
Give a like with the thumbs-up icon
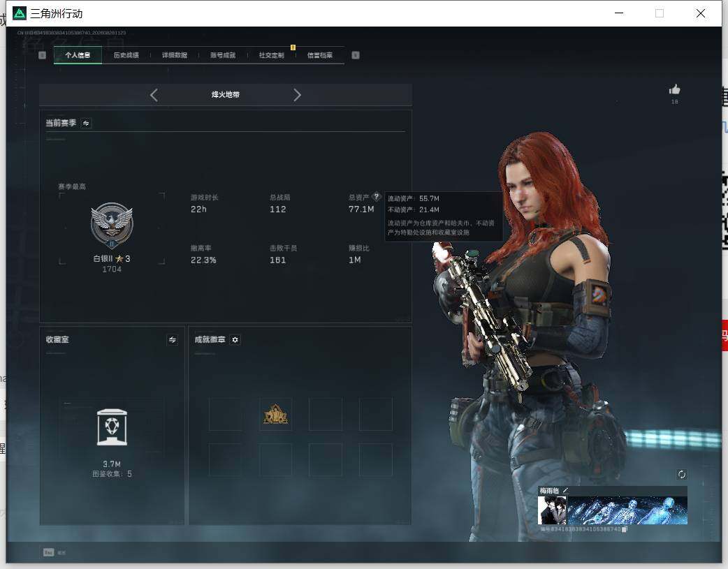coord(675,89)
